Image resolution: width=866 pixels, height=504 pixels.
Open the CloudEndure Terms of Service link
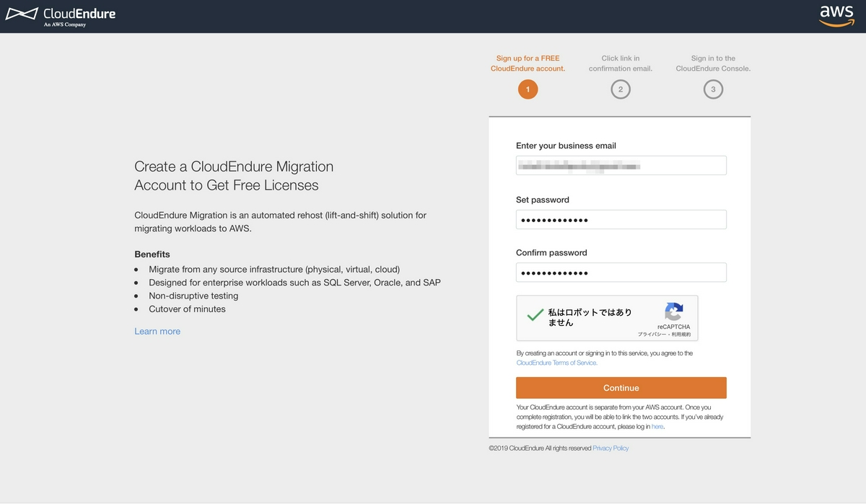point(557,363)
